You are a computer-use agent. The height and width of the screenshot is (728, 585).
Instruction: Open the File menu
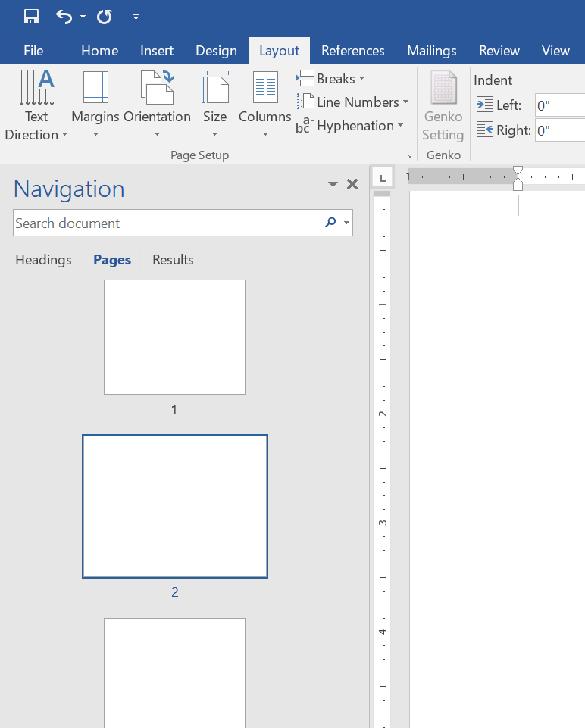pyautogui.click(x=33, y=51)
